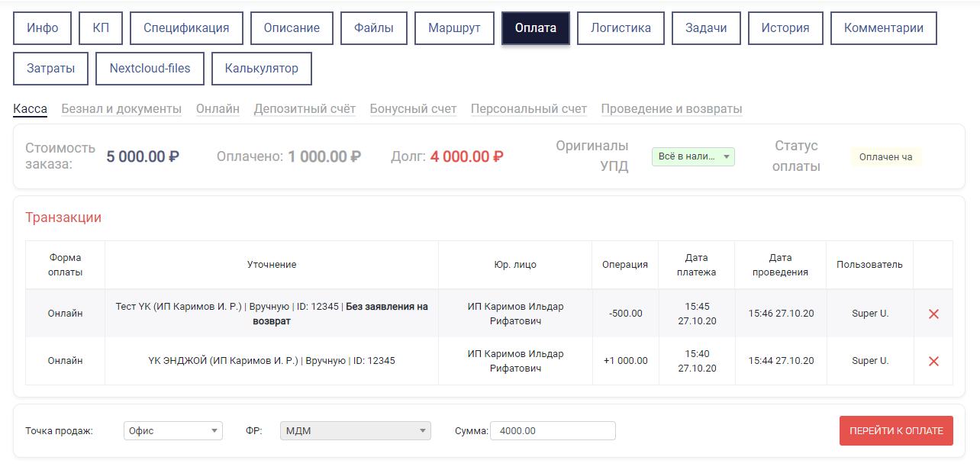Click the Оплачен ча payment status badge
The width and height of the screenshot is (980, 470).
tap(886, 157)
